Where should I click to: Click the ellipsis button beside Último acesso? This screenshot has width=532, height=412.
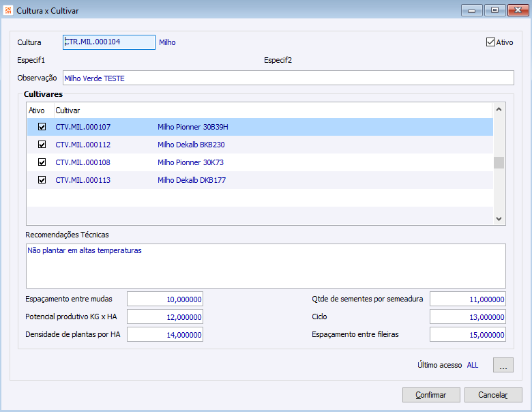pos(503,365)
